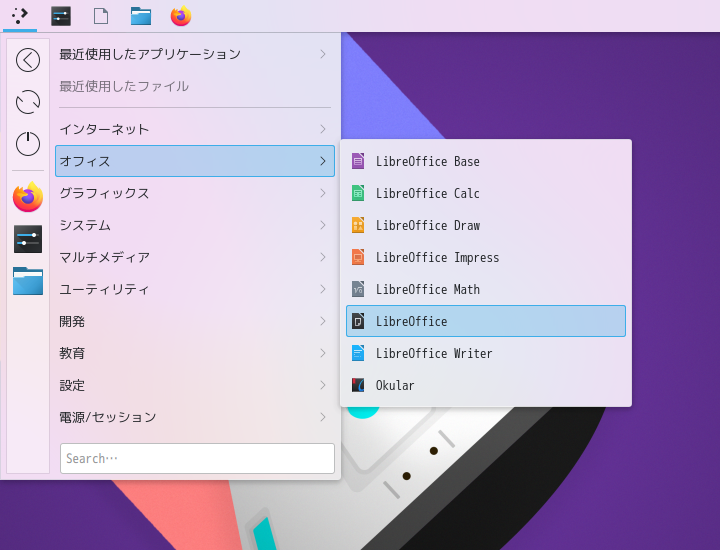The height and width of the screenshot is (550, 720).
Task: Open the 開発 category
Action: tap(195, 321)
